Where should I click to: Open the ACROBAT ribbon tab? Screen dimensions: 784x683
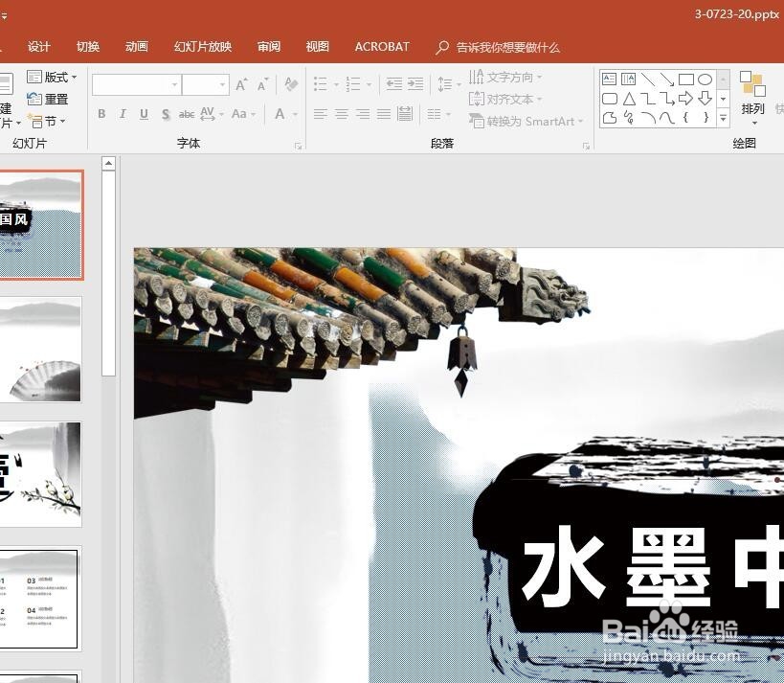point(381,46)
